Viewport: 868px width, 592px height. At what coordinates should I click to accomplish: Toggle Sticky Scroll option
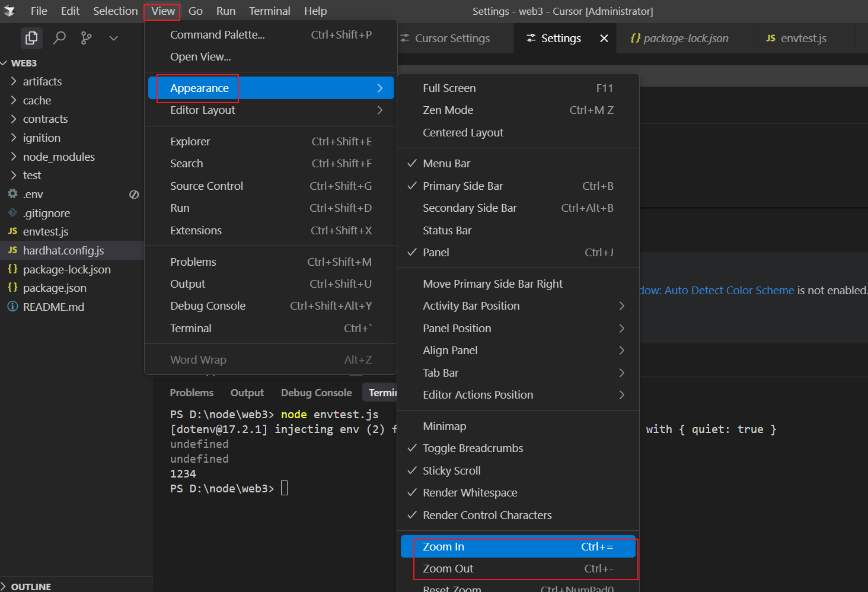pos(518,470)
